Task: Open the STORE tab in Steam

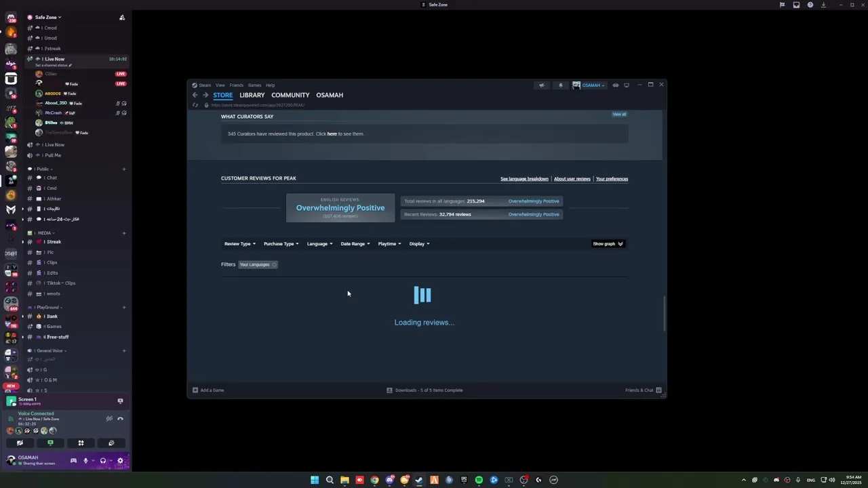Action: pos(222,95)
